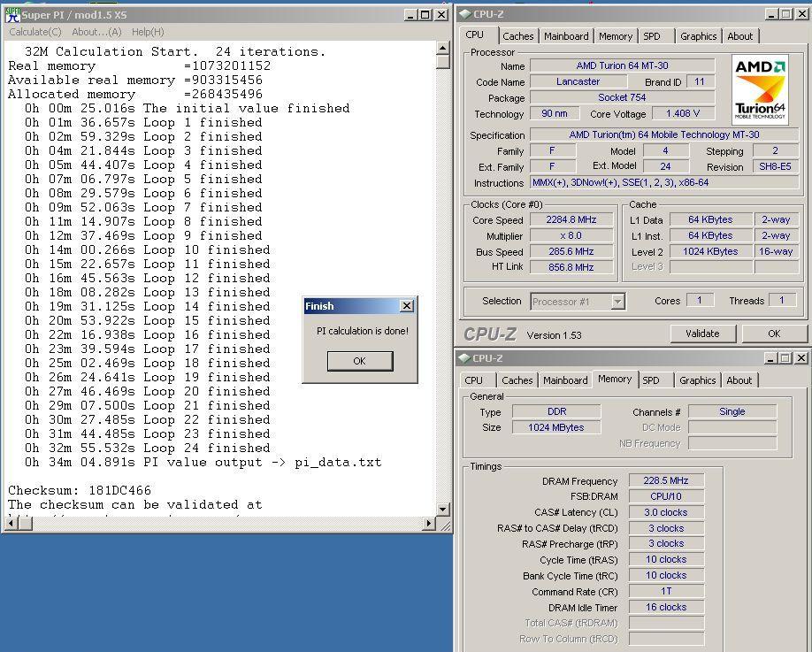Minimize the Super PI window
This screenshot has height=652, width=812.
(410, 15)
